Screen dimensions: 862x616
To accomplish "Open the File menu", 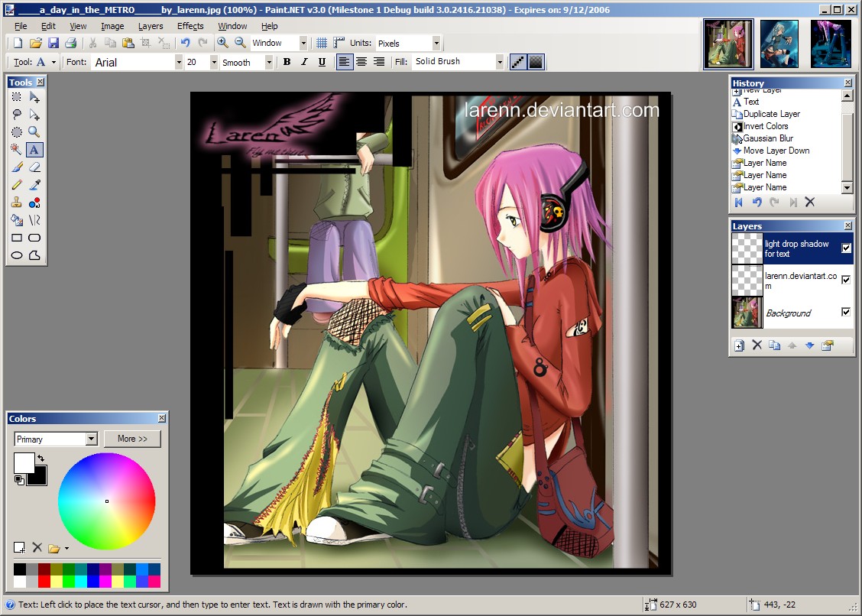I will pyautogui.click(x=21, y=26).
